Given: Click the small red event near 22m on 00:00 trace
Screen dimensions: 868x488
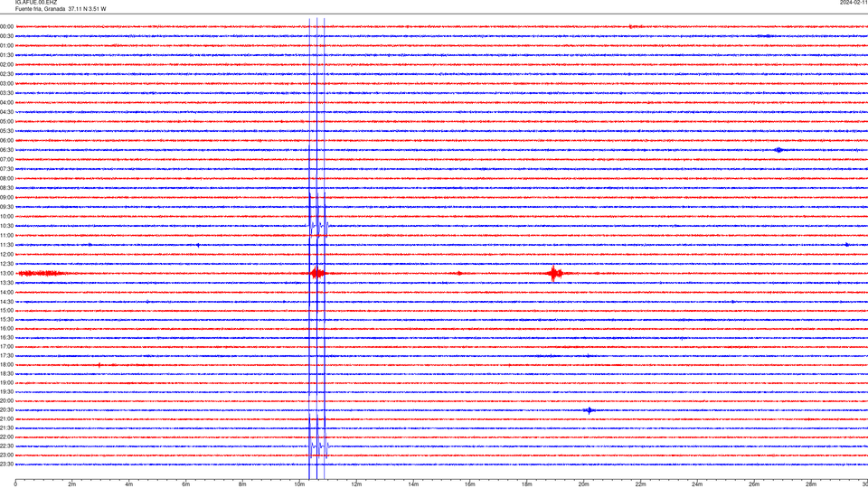Looking at the screenshot, I should point(632,26).
